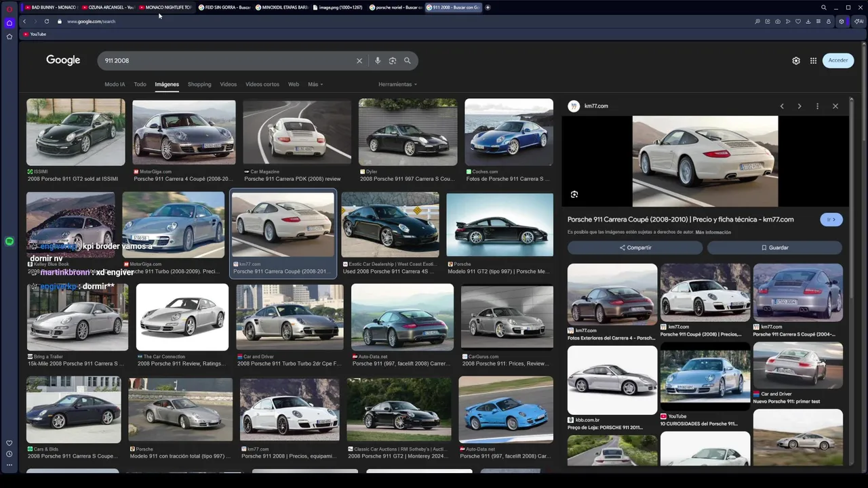Switch to Todo results tab
This screenshot has width=868, height=488.
point(140,84)
